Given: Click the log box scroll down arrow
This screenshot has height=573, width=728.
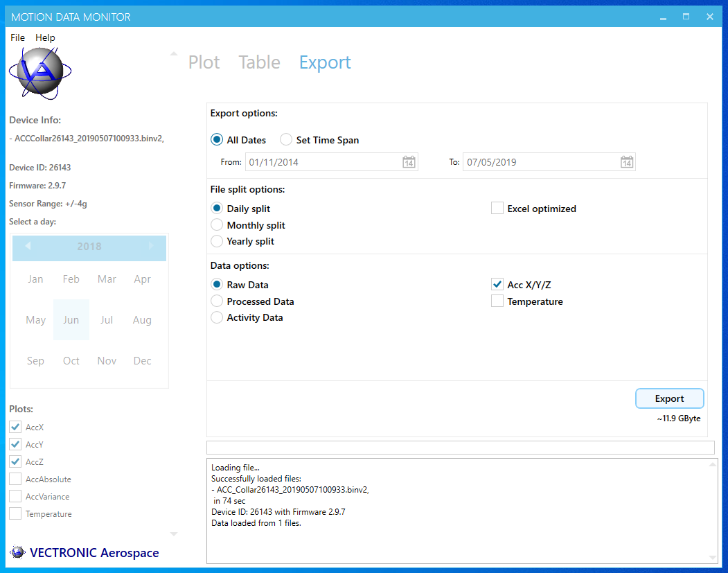Looking at the screenshot, I should [713, 557].
